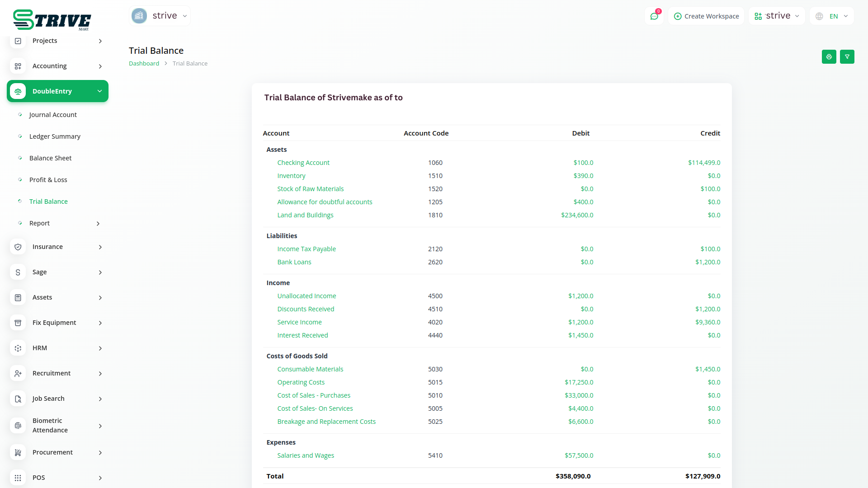Click Create Workspace button
Screen dimensions: 868x488
[706, 16]
